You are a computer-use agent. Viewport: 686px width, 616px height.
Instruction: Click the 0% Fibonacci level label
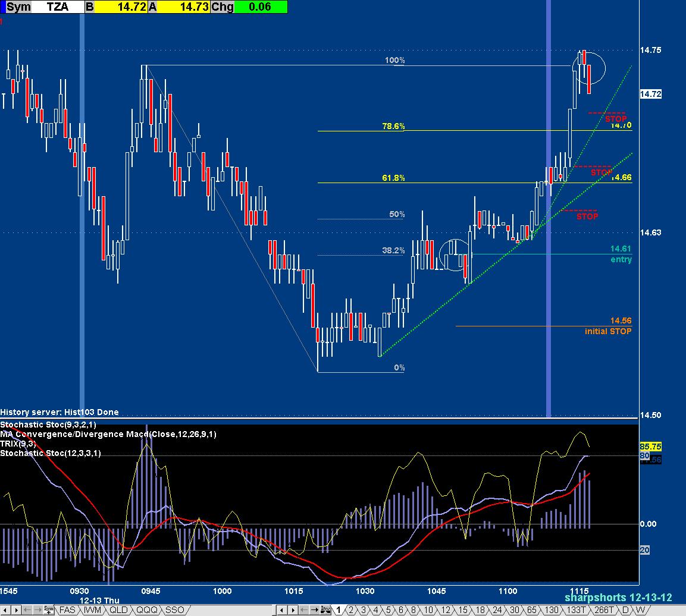(399, 367)
